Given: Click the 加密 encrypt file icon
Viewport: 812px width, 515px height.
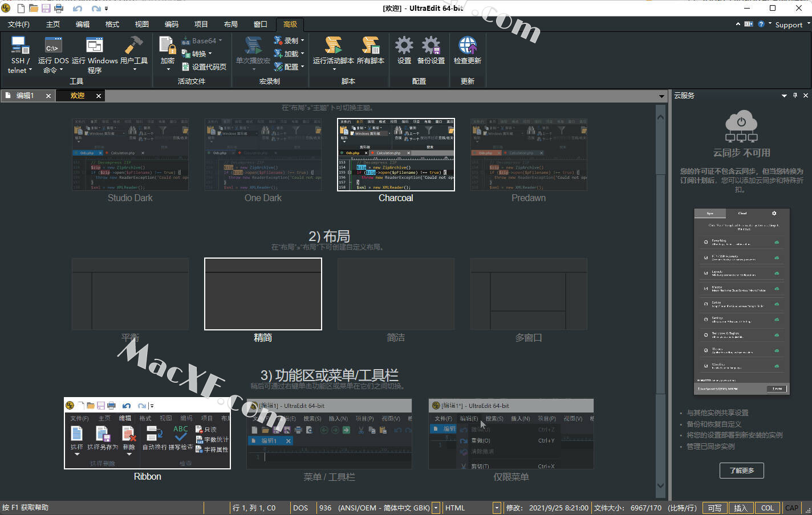Looking at the screenshot, I should (x=167, y=46).
